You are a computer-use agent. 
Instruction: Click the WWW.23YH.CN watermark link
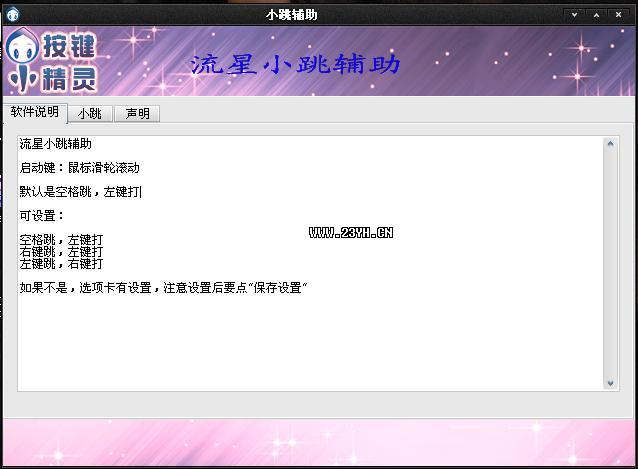(351, 232)
